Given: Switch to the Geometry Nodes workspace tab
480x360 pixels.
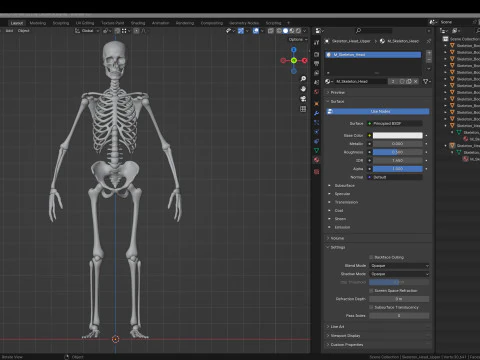Looking at the screenshot, I should point(244,23).
